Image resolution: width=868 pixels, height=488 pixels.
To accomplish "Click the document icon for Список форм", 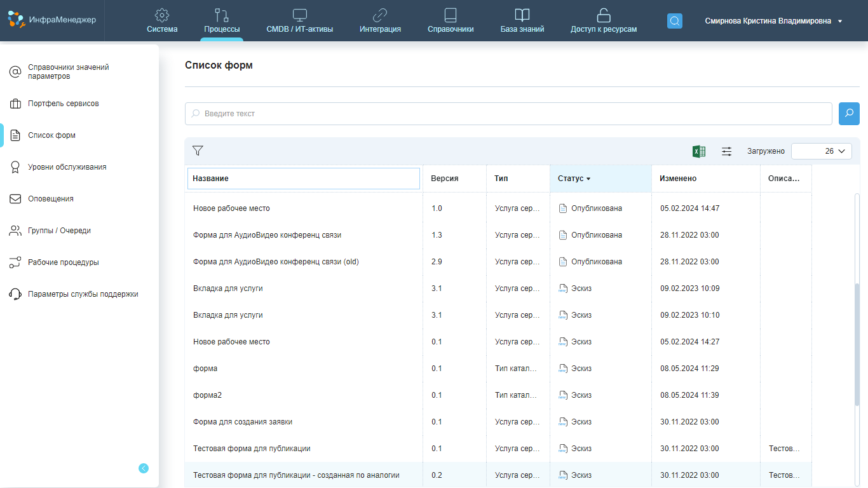I will (15, 135).
